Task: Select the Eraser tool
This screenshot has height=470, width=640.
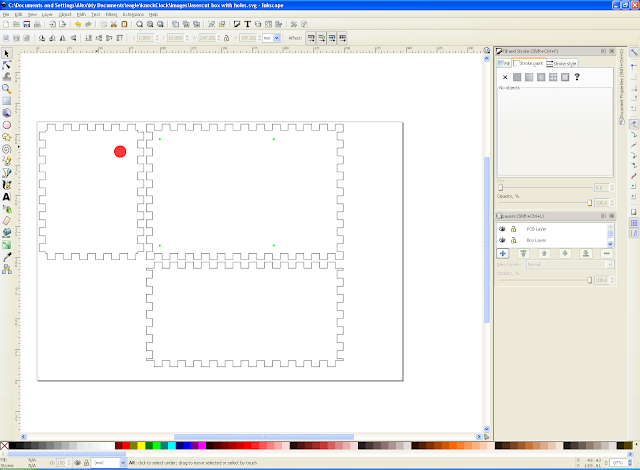Action: click(x=7, y=221)
